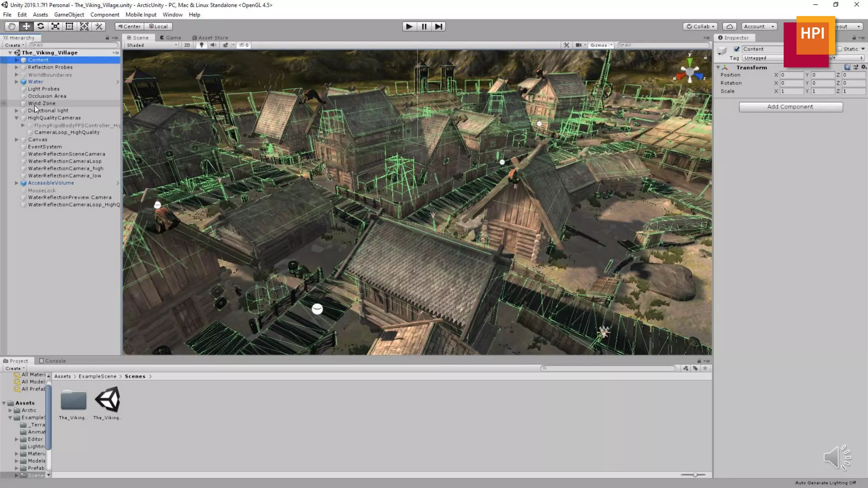Select the Rotate tool

coord(41,26)
